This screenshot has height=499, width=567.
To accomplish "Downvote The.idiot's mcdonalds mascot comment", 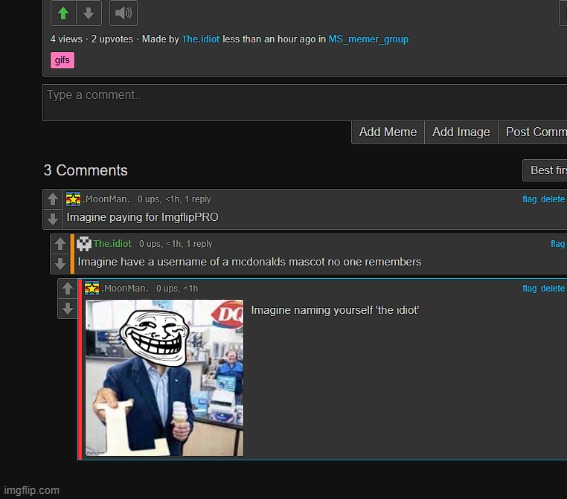I will [x=60, y=264].
